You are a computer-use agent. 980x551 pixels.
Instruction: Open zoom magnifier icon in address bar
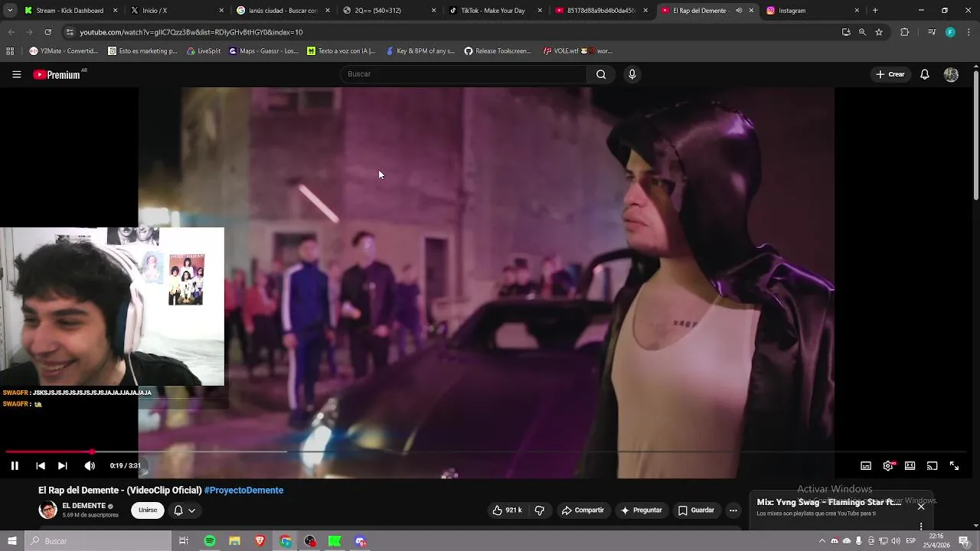[862, 32]
